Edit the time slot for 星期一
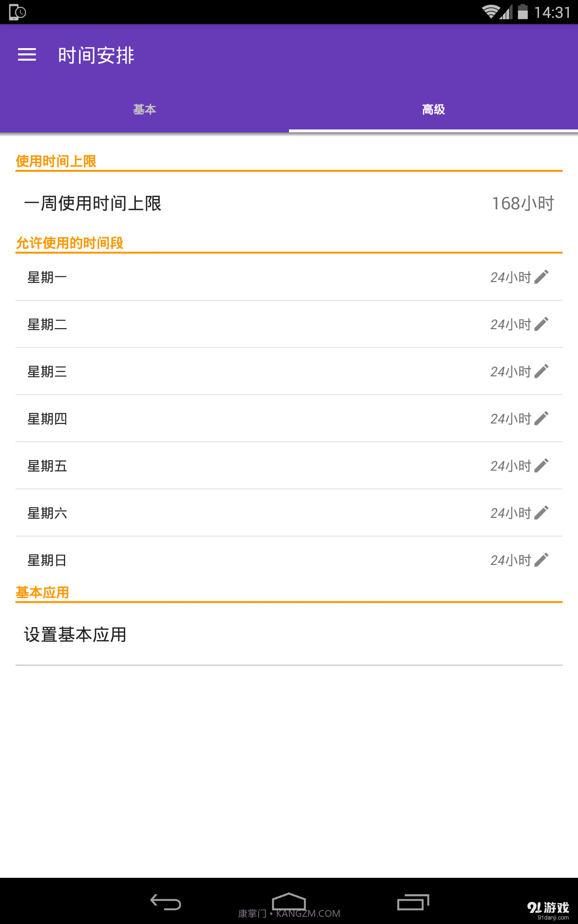 pos(543,276)
